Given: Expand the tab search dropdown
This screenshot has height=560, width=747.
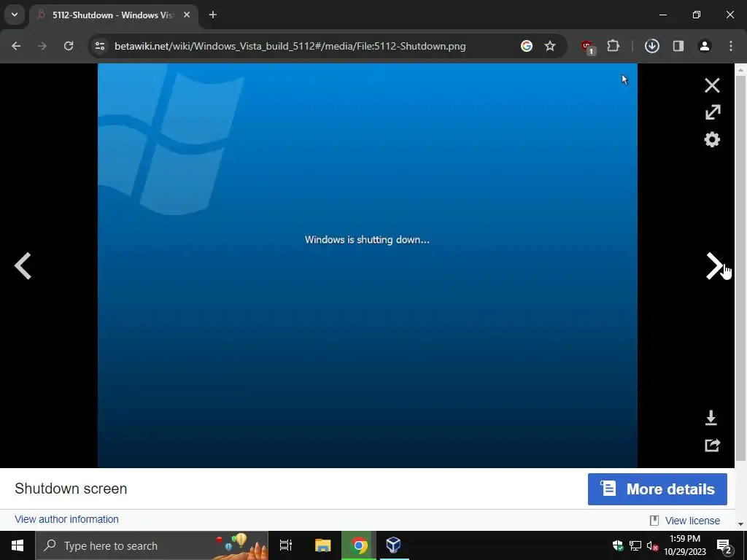Looking at the screenshot, I should [15, 15].
